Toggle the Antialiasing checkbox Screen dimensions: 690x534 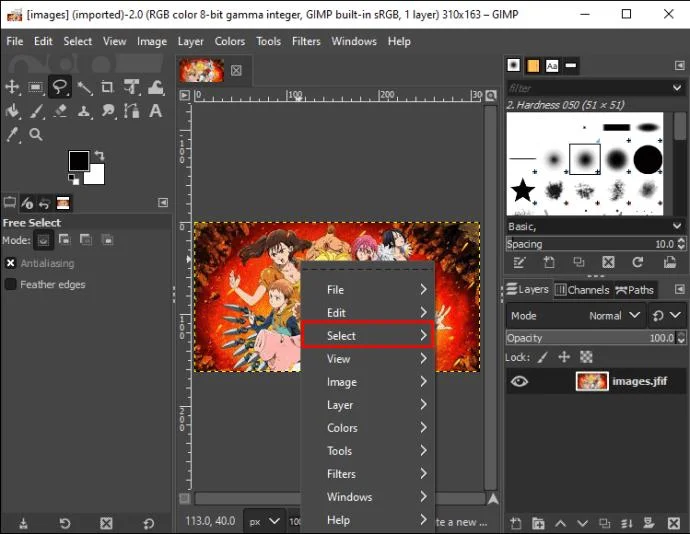point(11,263)
